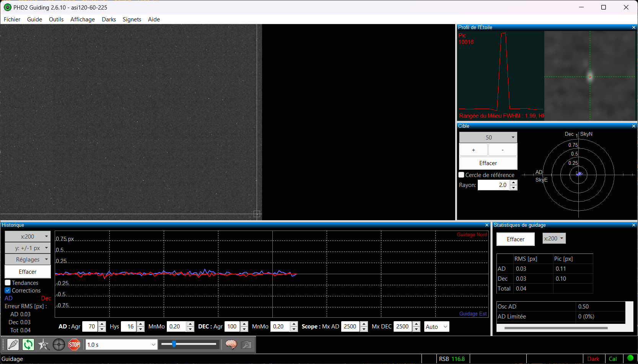
Task: Click Effacer in the Statistiques de guidage panel
Action: pyautogui.click(x=516, y=239)
